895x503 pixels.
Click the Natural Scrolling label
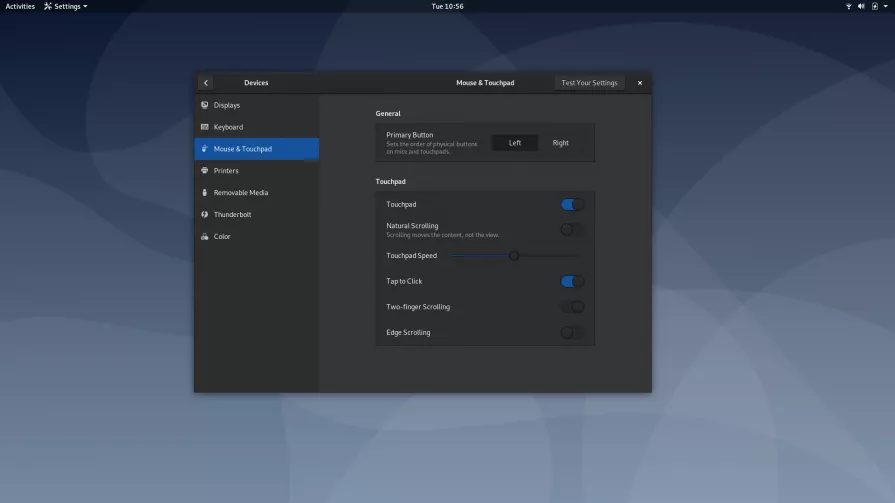point(412,226)
